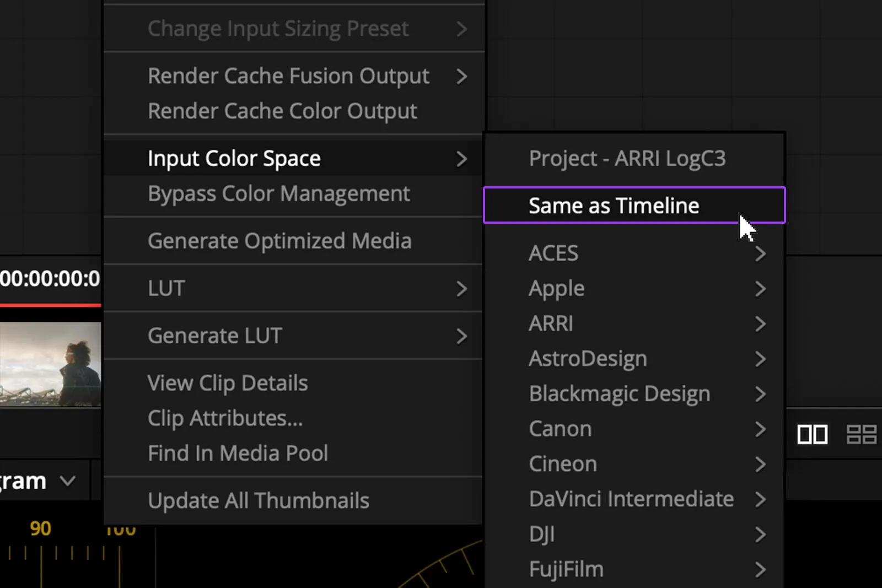Screen dimensions: 882x588
Task: Open the Blackmagic Design submenu
Action: 634,394
